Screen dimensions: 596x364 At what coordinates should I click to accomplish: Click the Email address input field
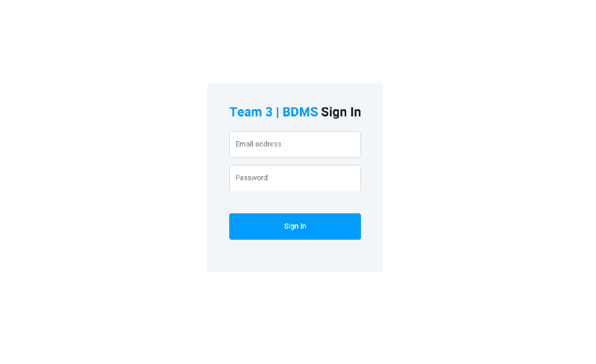point(295,144)
